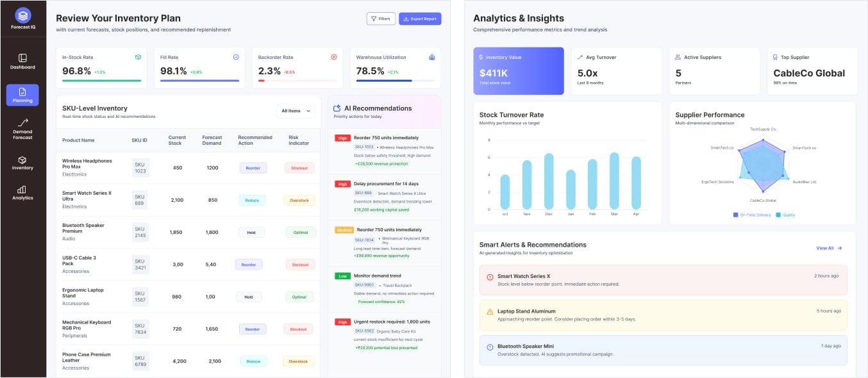
Task: Click Reorder for USB-C Cable 3 Pack
Action: click(249, 265)
